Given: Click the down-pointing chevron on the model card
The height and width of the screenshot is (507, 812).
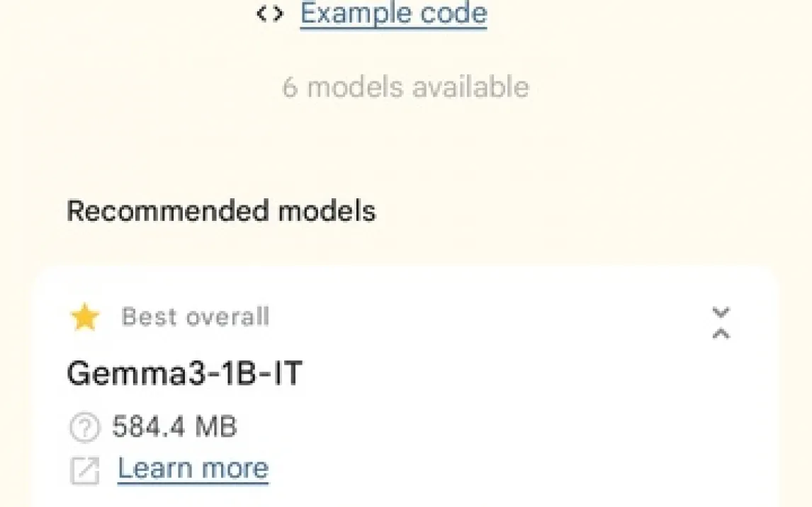Looking at the screenshot, I should tap(721, 312).
